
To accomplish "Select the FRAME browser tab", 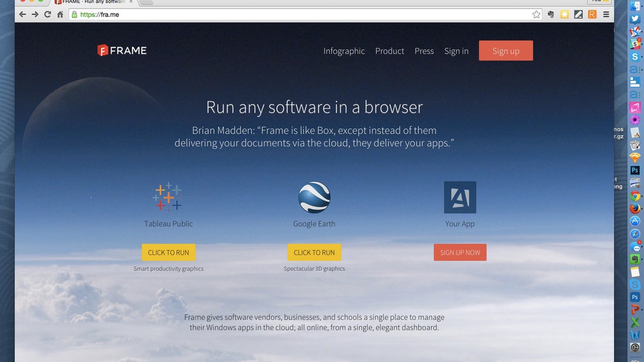I will 94,2.
